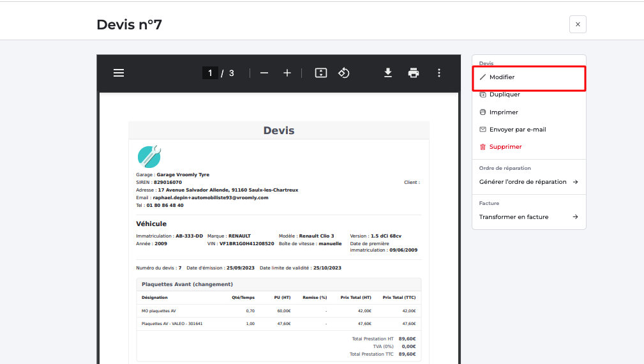Zoom out the PDF document
644x364 pixels.
[264, 73]
